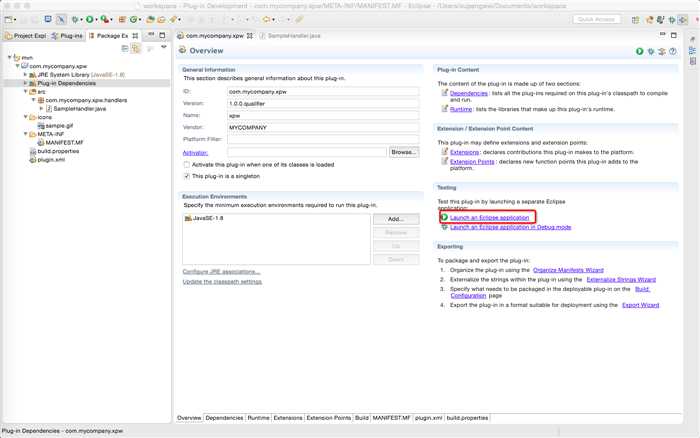This screenshot has height=438, width=700.
Task: Select the Plug-ins view tab
Action: [67, 36]
